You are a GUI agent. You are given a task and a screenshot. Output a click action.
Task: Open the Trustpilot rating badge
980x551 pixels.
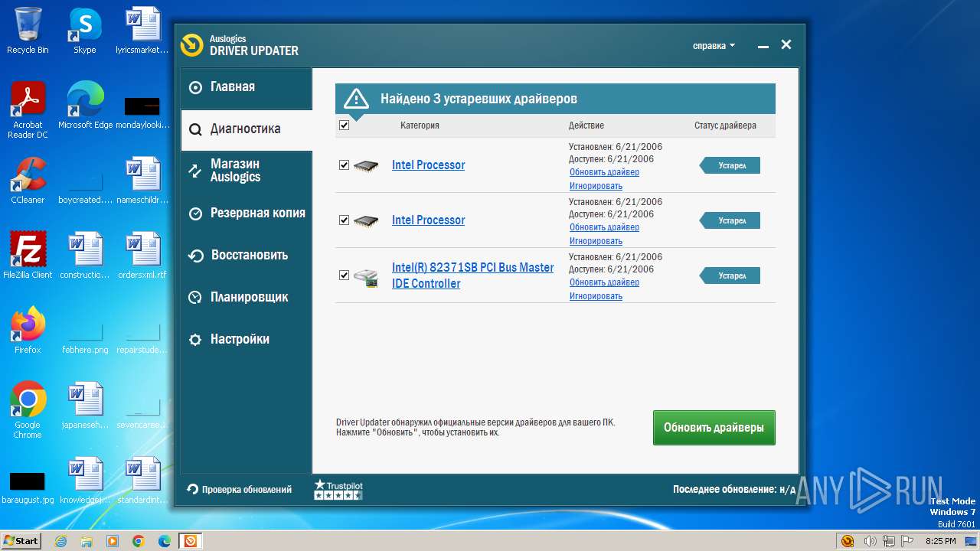[338, 490]
